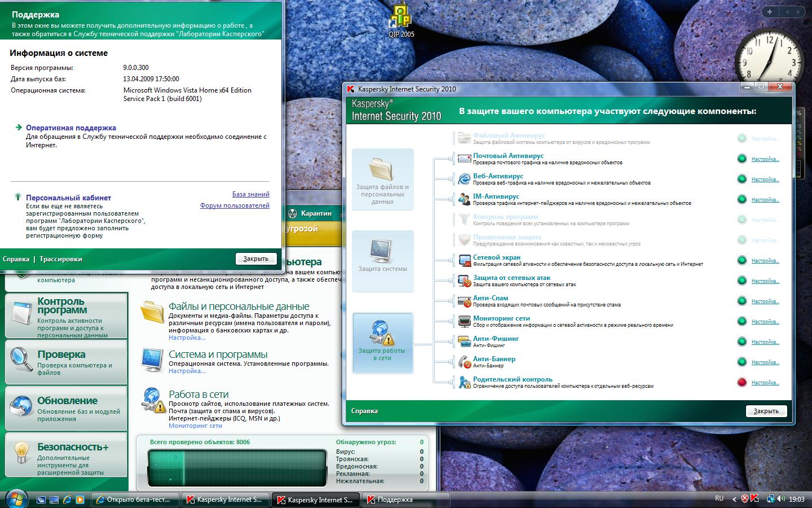Click the Система и программы monitor icon
This screenshot has width=812, height=508.
(x=152, y=359)
